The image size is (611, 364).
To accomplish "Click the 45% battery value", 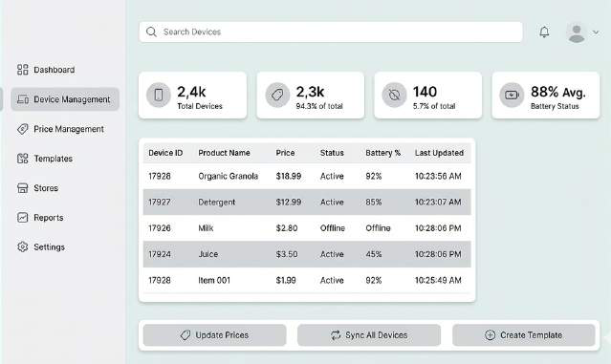I will (x=374, y=254).
